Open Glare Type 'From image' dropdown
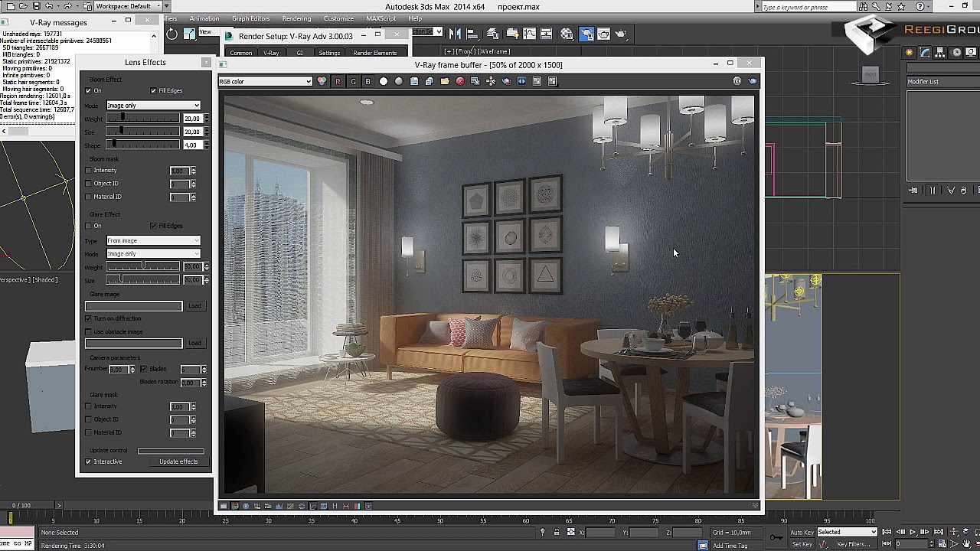 point(153,240)
